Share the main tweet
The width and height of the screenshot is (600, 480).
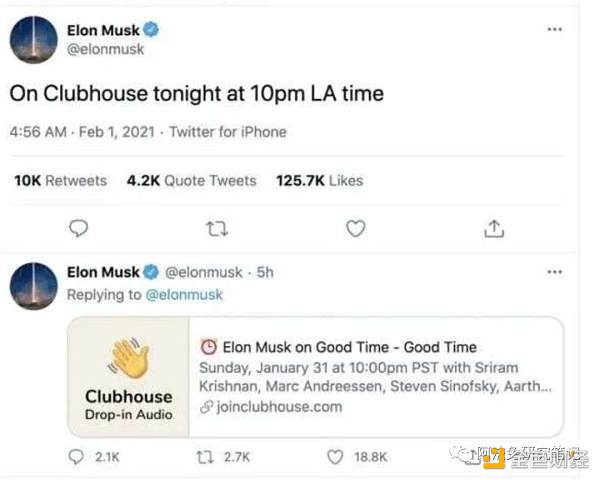pos(493,229)
